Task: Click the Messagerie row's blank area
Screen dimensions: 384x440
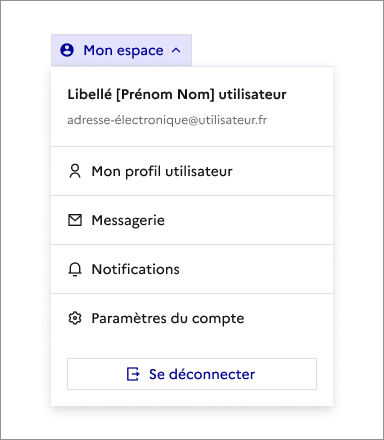Action: 249,220
